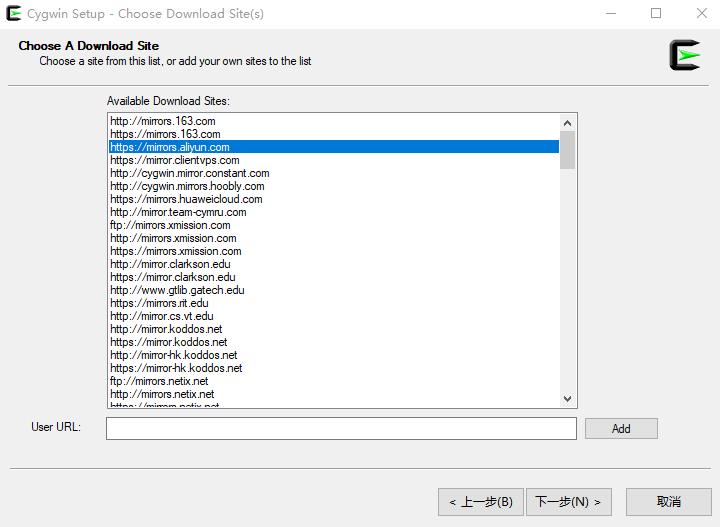The width and height of the screenshot is (720, 527).
Task: Select http://mirrors.xmission.com site
Action: coord(334,238)
